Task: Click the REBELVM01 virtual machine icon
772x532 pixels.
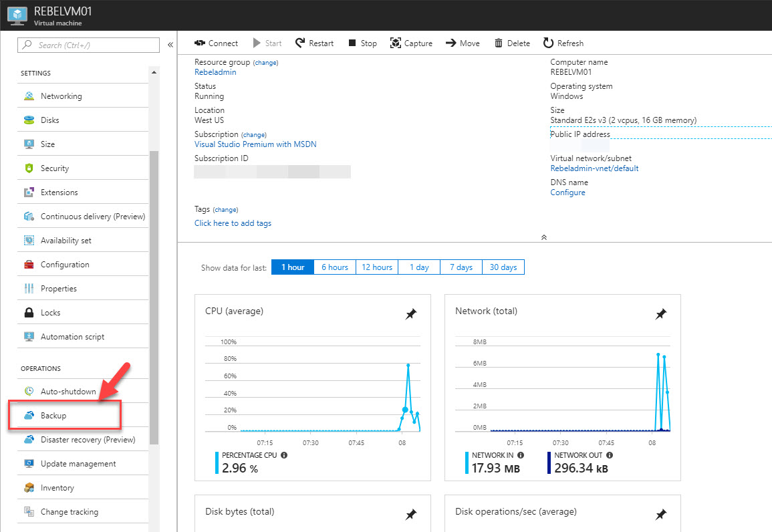Action: click(17, 15)
